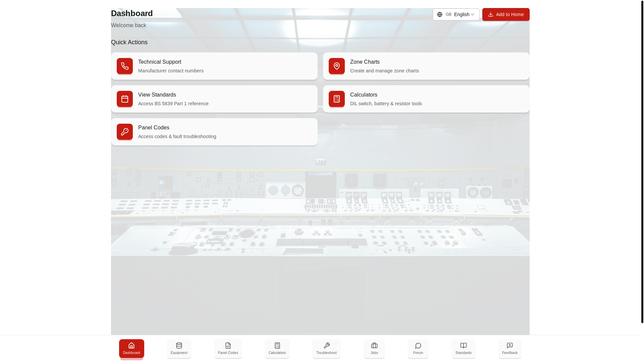Viewport: 644px width, 362px height.
Task: Click the map pin Zone Charts icon
Action: point(336,66)
